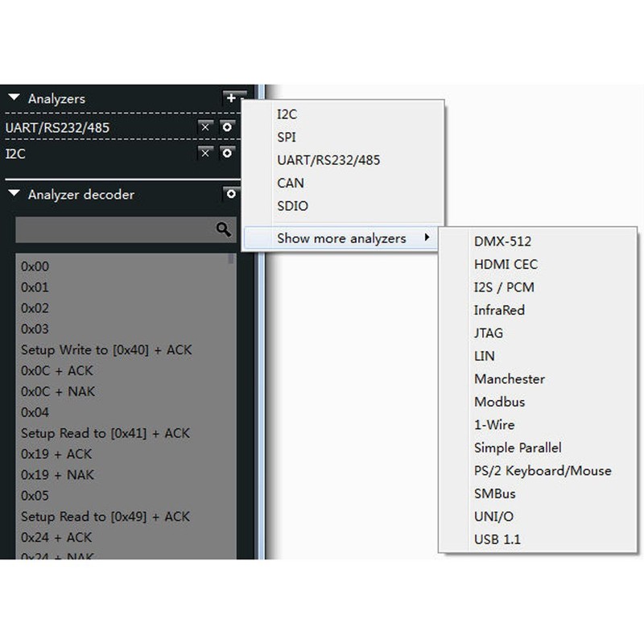Select 'Setup Write to [0x40] + ACK' entry
Screen dimensions: 644x644
(x=106, y=350)
